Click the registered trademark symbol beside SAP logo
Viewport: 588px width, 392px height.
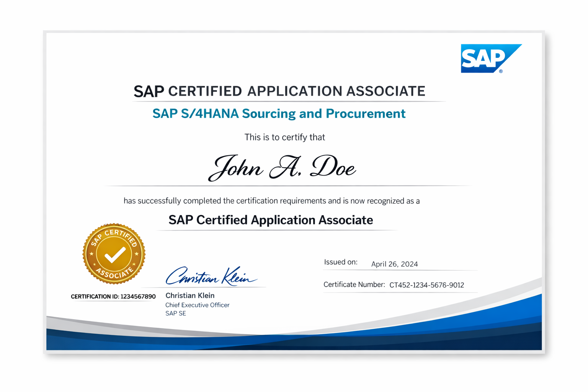click(501, 71)
